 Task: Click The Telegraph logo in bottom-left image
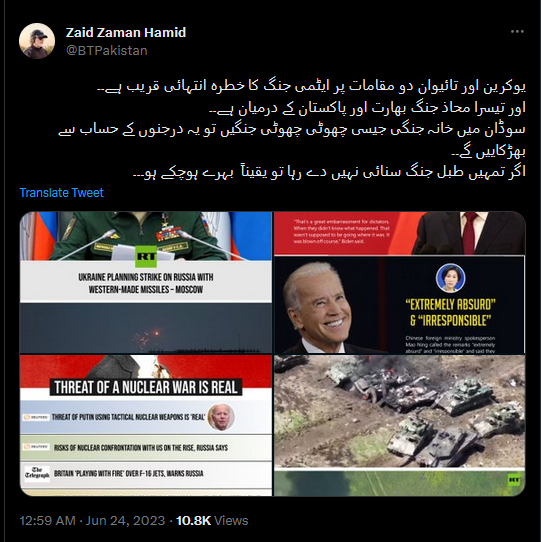pos(37,473)
